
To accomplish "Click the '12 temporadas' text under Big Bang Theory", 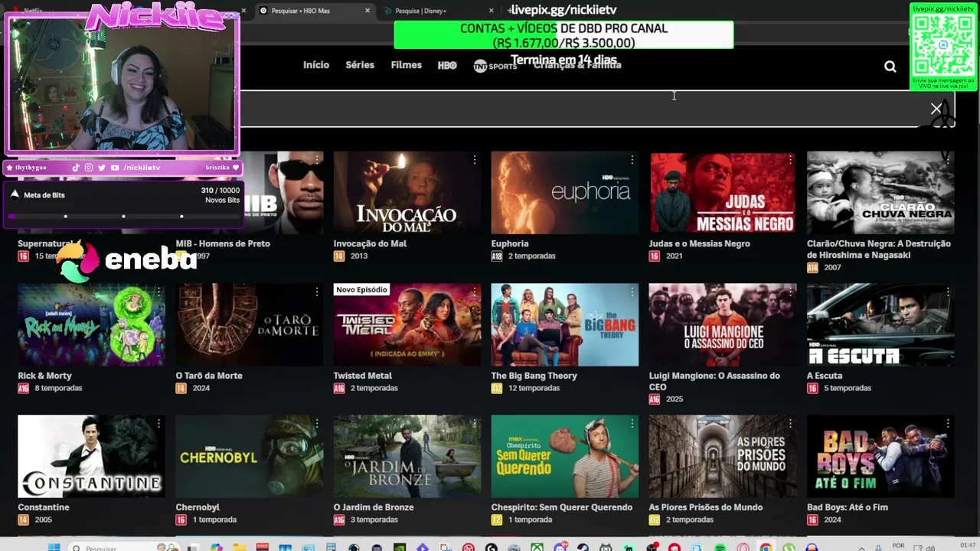I will pos(534,388).
